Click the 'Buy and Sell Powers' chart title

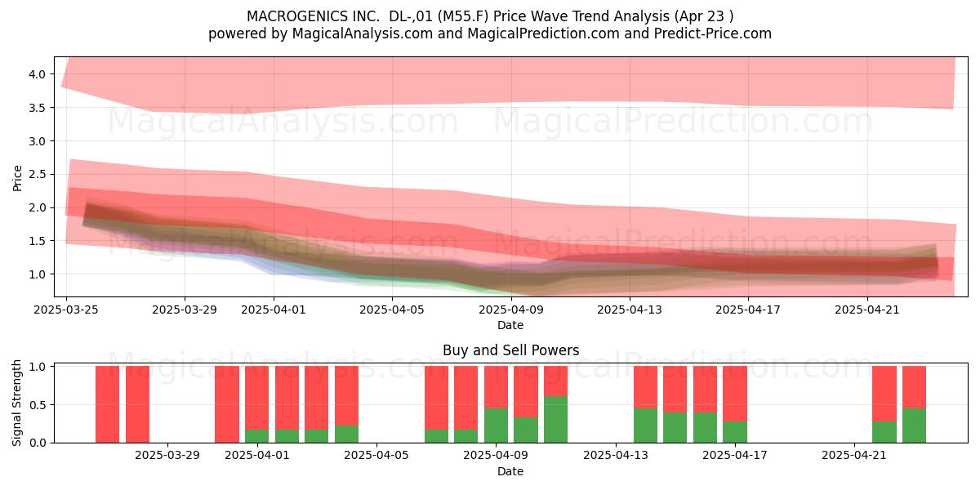(x=510, y=350)
